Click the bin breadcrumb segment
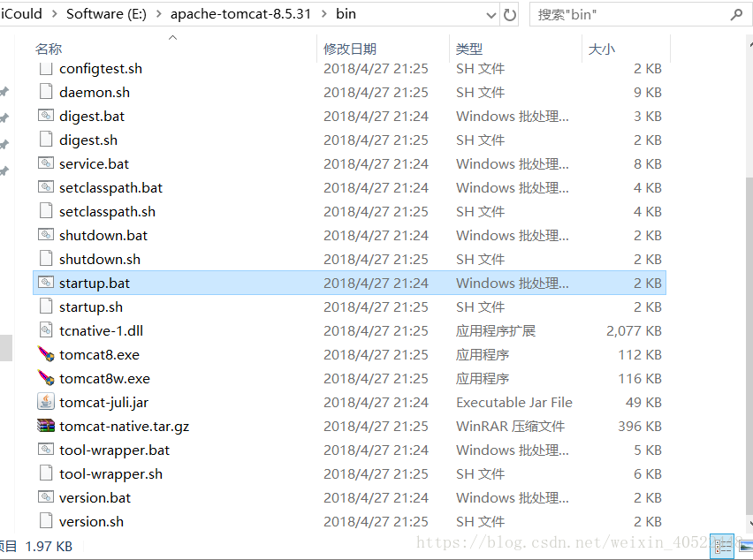 [x=346, y=14]
